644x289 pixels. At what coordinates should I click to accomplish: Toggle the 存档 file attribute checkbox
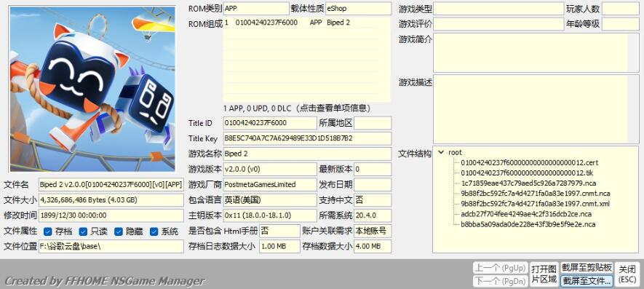(47, 231)
